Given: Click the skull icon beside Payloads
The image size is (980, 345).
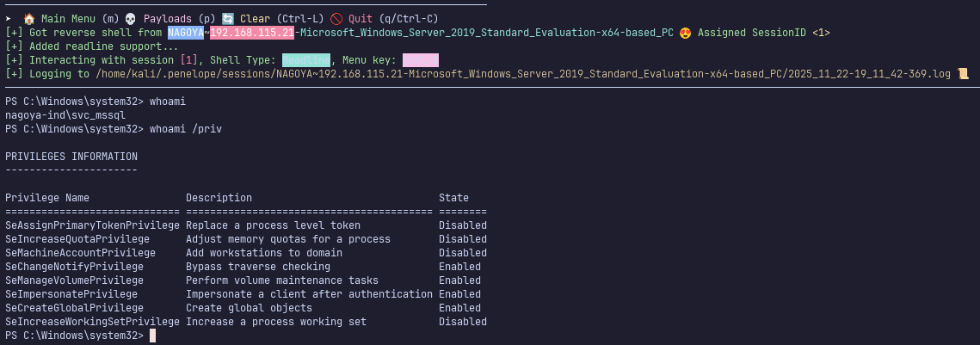Looking at the screenshot, I should pos(132,18).
